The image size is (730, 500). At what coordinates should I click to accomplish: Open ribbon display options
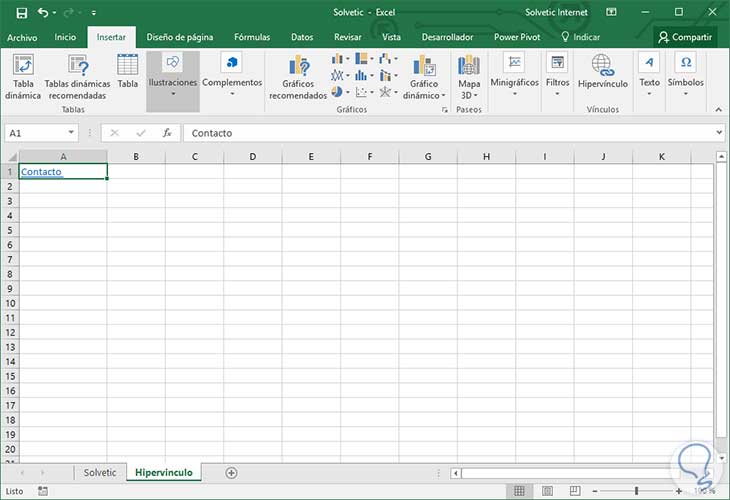611,12
